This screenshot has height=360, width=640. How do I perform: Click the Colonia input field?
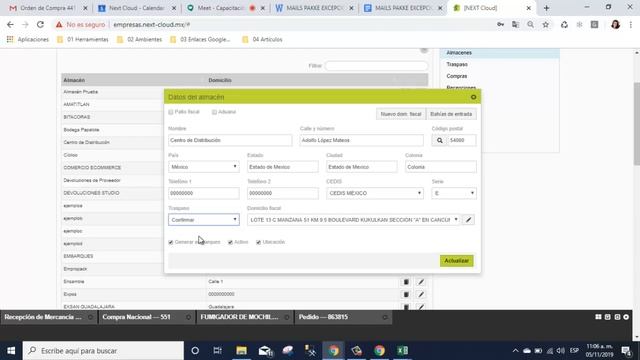coord(440,167)
